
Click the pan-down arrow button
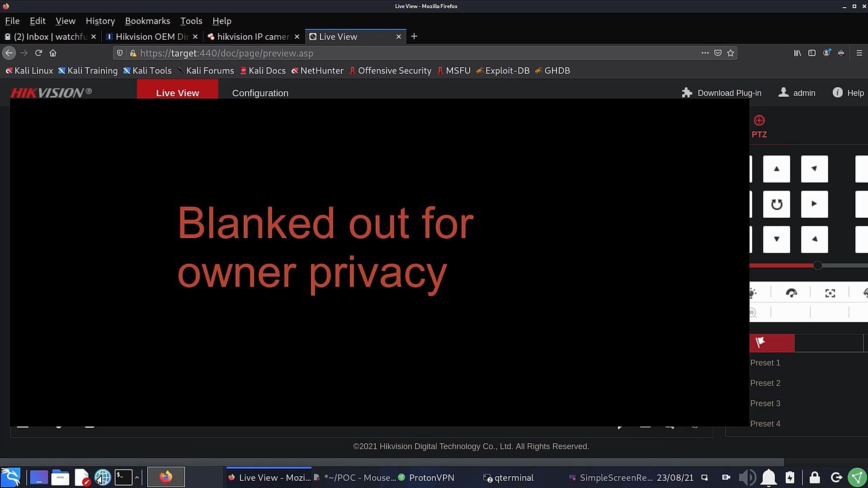tap(776, 239)
